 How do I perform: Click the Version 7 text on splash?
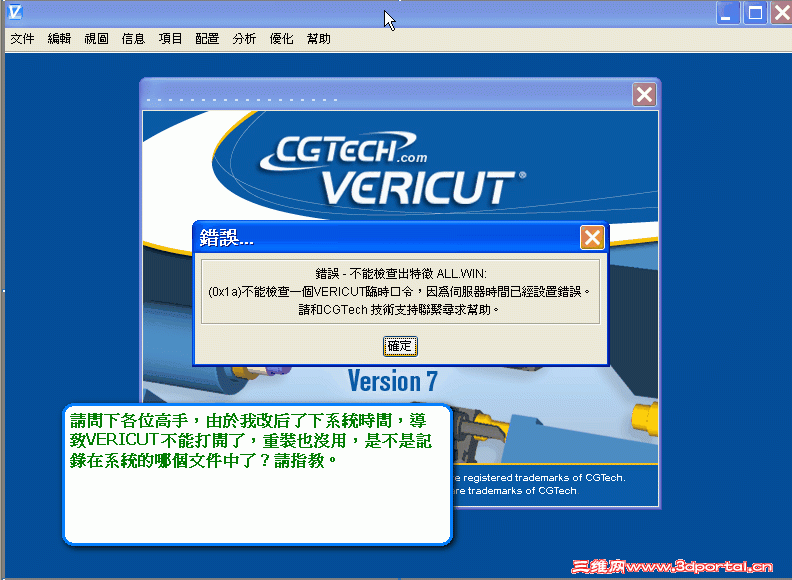coord(392,381)
